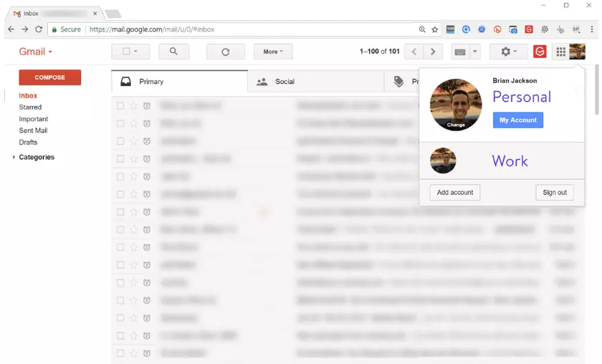
Task: Select the Inbox browser tab
Action: (x=54, y=14)
